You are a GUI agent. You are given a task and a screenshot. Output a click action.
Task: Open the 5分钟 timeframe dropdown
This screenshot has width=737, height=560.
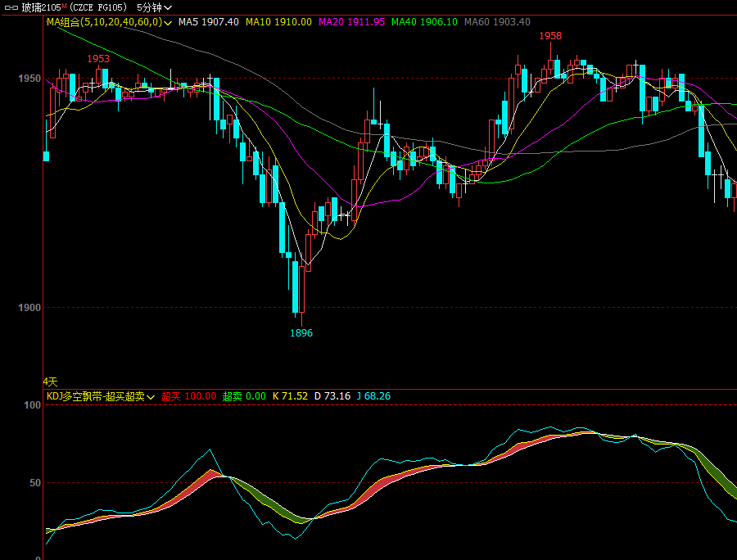154,7
